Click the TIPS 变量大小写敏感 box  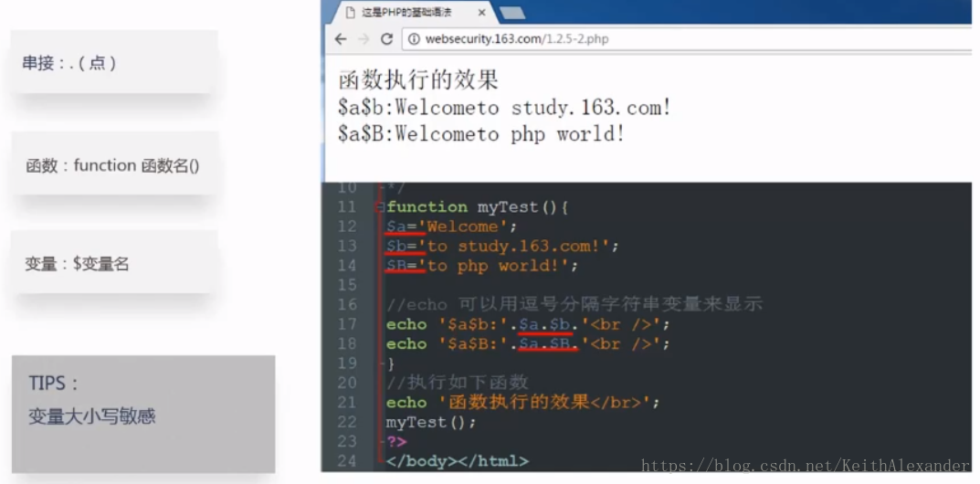pyautogui.click(x=143, y=414)
